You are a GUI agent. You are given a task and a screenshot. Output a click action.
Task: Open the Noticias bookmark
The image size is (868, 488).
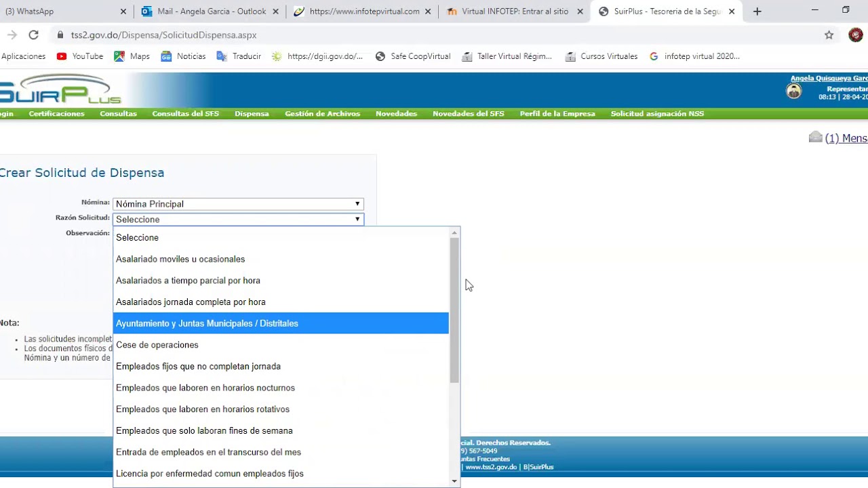183,56
